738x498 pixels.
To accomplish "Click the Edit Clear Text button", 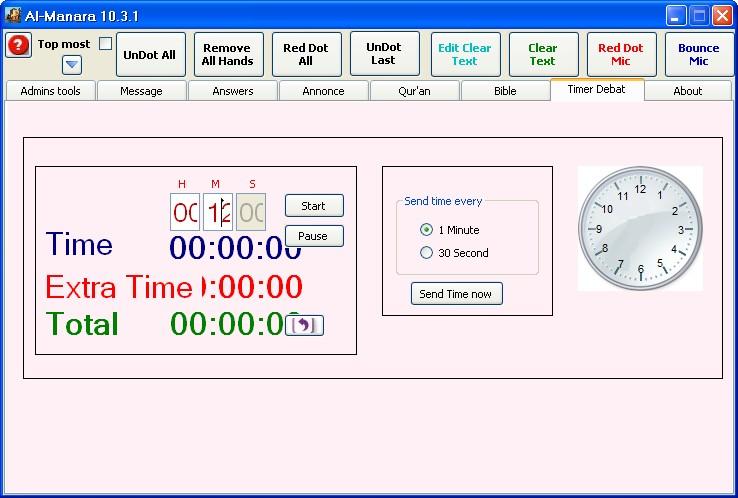I will 465,54.
